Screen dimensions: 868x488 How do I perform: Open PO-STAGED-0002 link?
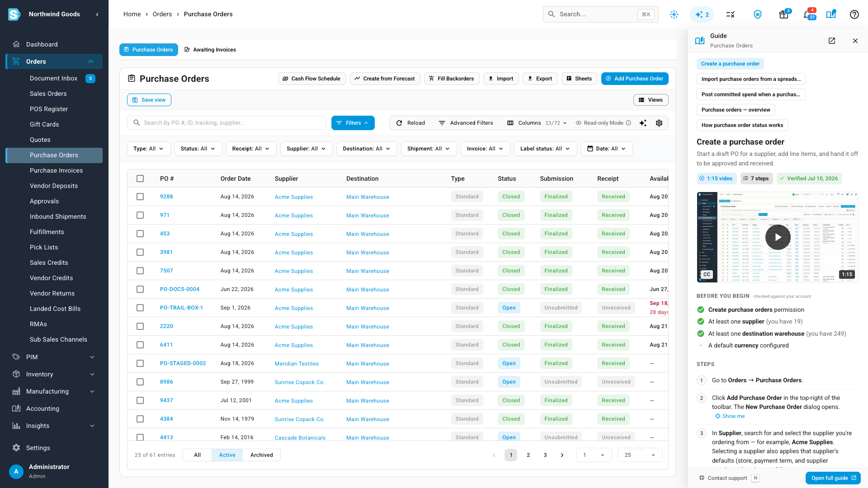183,363
